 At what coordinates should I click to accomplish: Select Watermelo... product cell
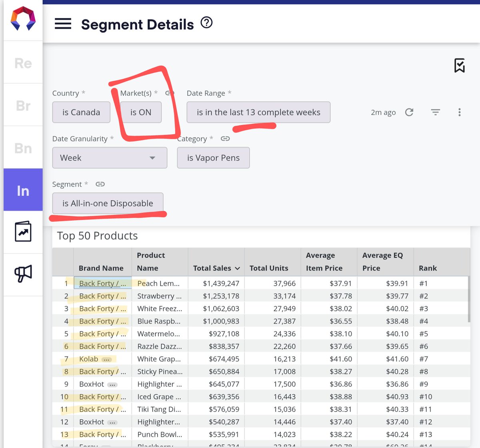[160, 334]
